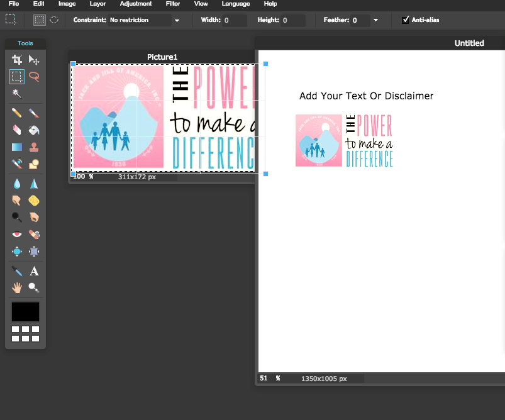
Task: Click 'Add Your Text Or Disclaimer' text
Action: [x=366, y=96]
